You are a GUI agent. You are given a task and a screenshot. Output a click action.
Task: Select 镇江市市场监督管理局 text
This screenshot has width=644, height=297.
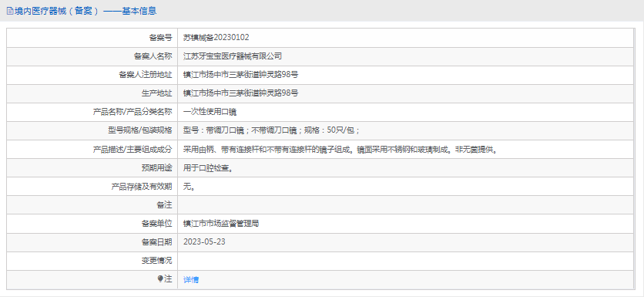(221, 224)
